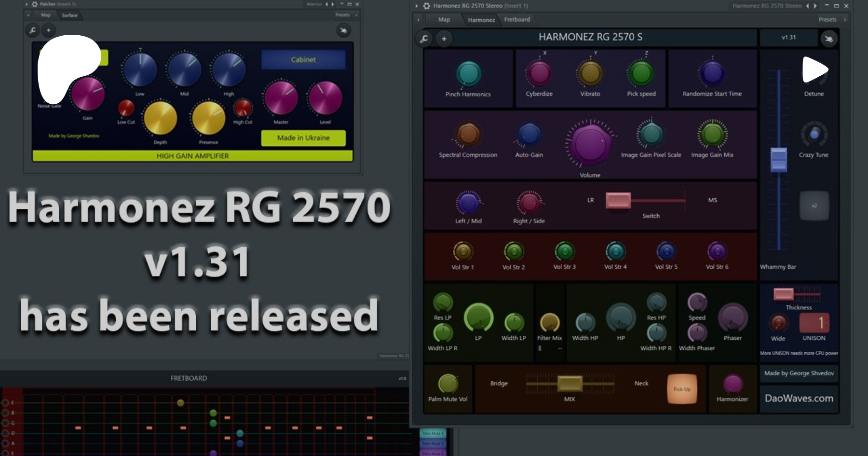Click the amplifier Presence knob

click(x=208, y=118)
